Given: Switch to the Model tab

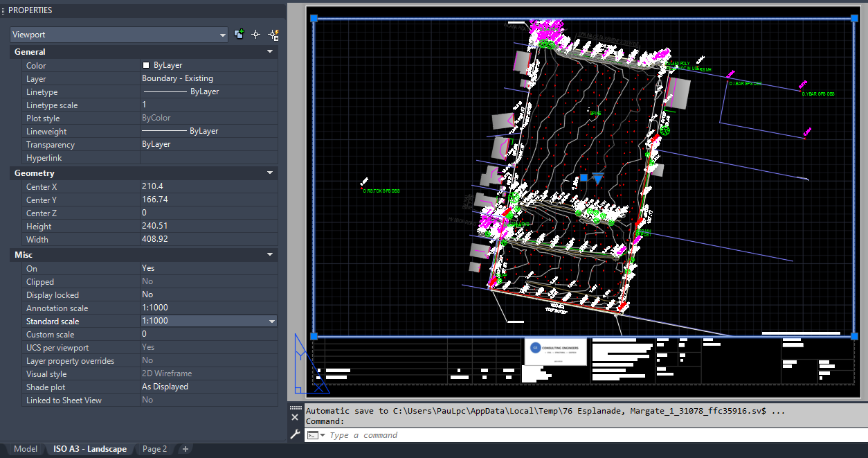Looking at the screenshot, I should point(26,449).
